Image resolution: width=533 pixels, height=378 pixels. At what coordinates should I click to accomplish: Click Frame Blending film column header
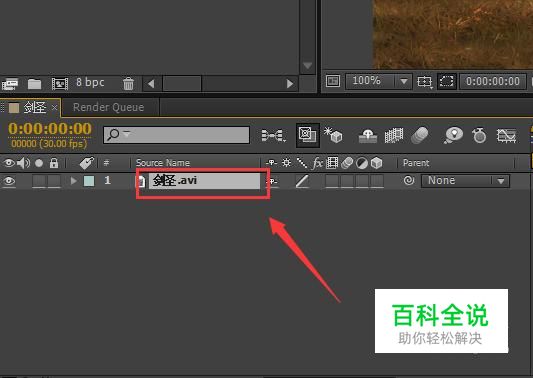pos(332,163)
